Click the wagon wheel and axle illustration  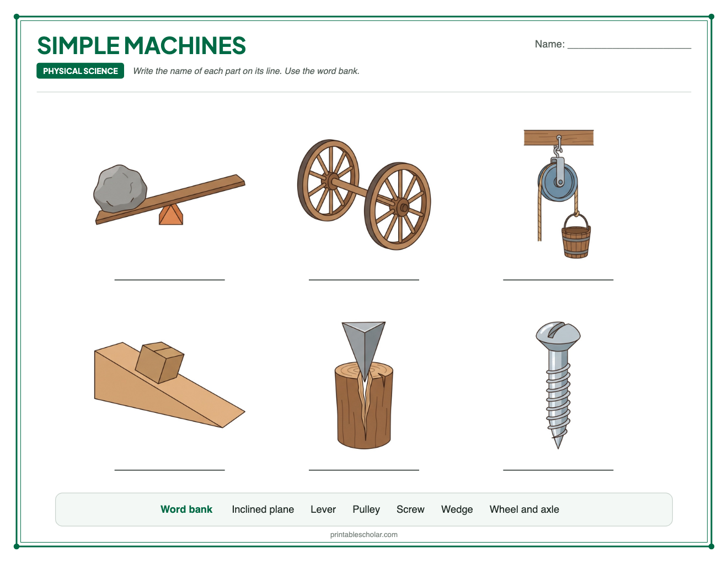(364, 194)
